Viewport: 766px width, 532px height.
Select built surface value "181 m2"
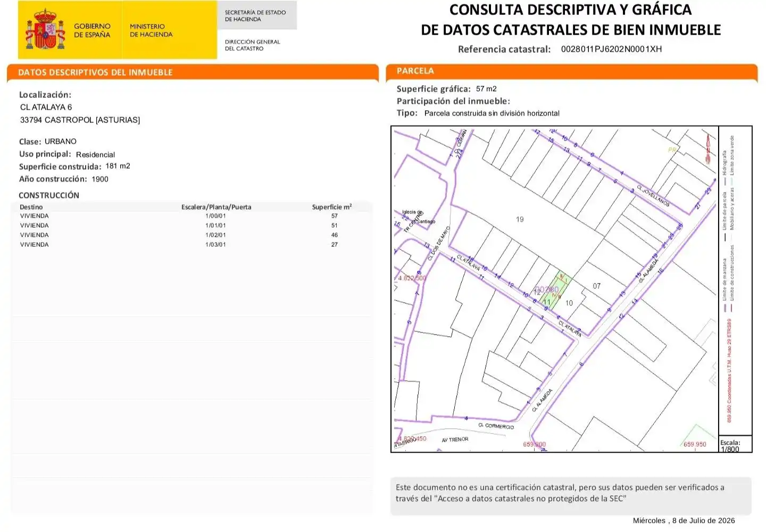(118, 166)
